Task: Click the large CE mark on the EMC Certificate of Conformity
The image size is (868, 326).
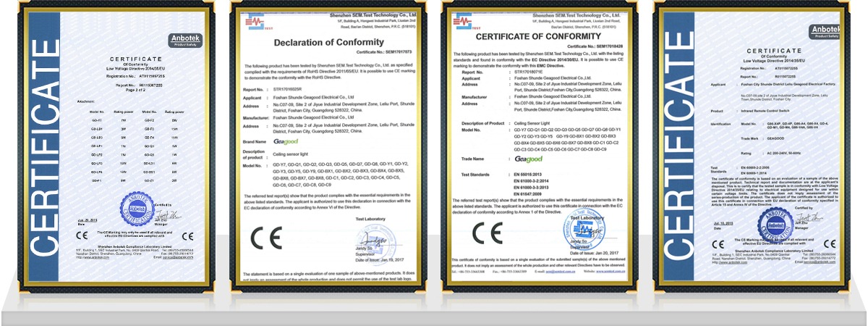Action: [x=487, y=233]
